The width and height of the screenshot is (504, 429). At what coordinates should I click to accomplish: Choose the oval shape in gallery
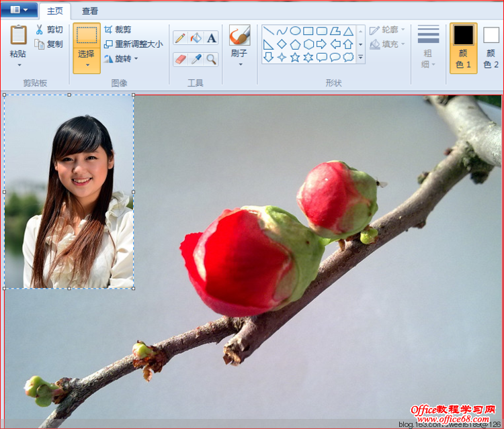tap(295, 31)
